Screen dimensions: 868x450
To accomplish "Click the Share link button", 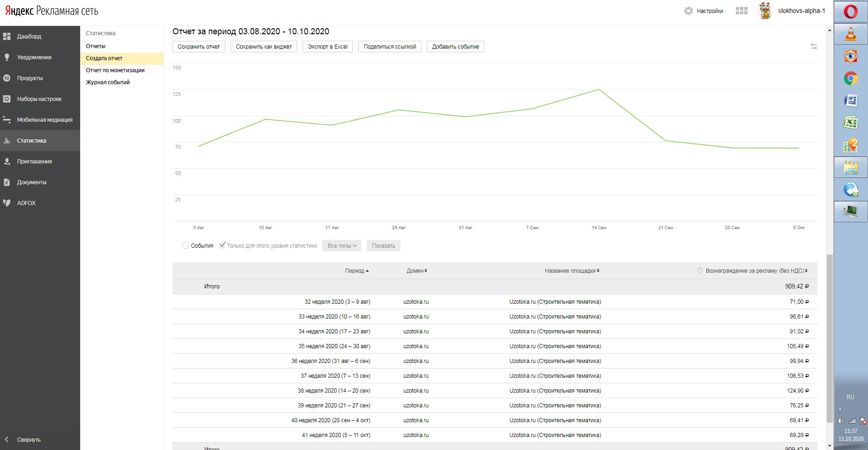I will [x=390, y=47].
